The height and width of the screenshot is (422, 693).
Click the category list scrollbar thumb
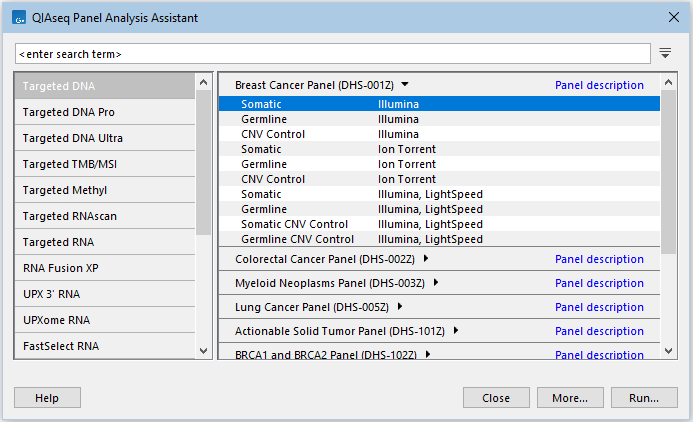tap(203, 163)
